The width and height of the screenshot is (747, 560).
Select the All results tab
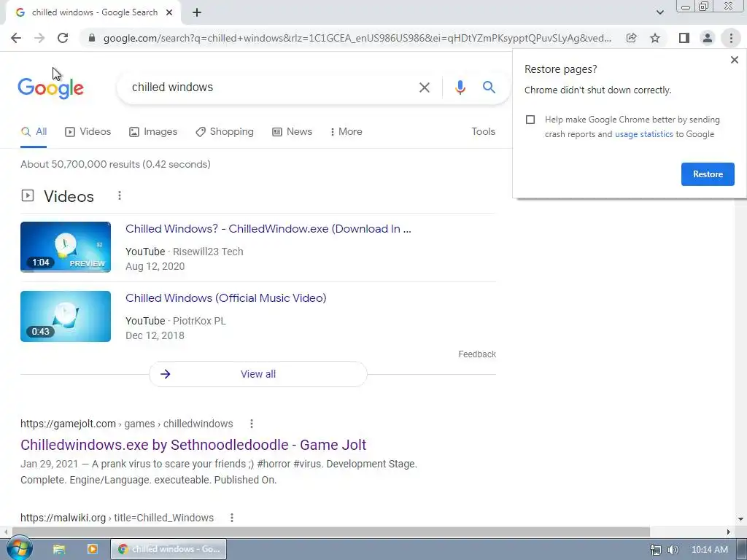34,132
